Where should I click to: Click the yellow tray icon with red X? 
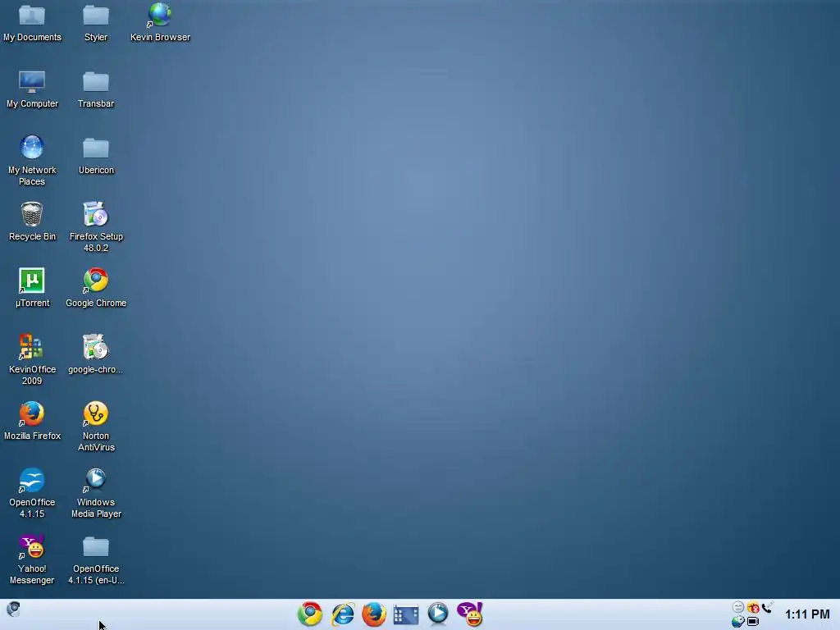click(753, 608)
